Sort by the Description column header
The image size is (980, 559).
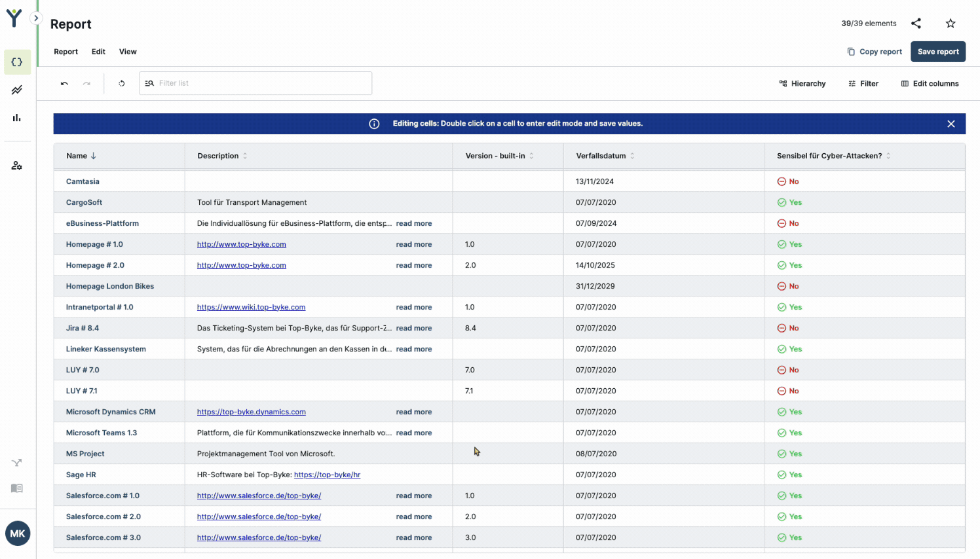[x=218, y=156]
